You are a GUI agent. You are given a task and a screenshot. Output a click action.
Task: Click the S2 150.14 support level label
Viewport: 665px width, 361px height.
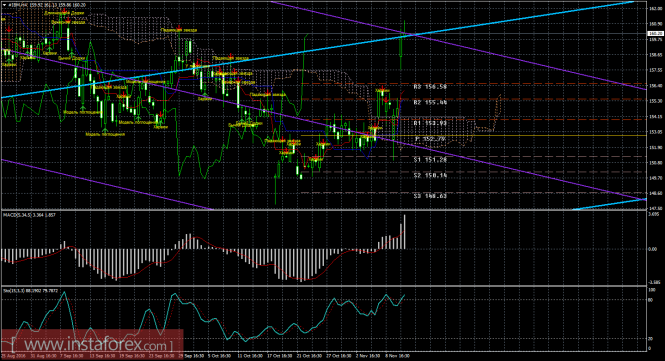(x=430, y=175)
